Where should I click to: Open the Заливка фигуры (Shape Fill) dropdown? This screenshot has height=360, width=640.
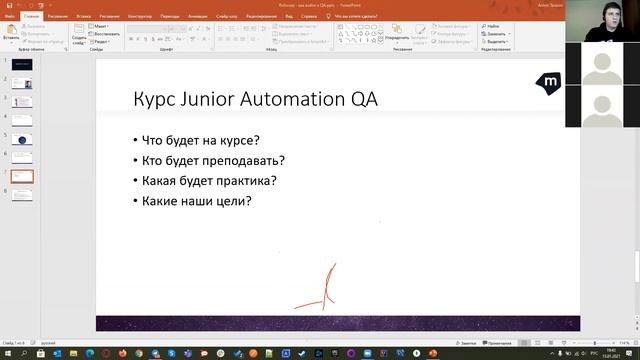pyautogui.click(x=451, y=26)
